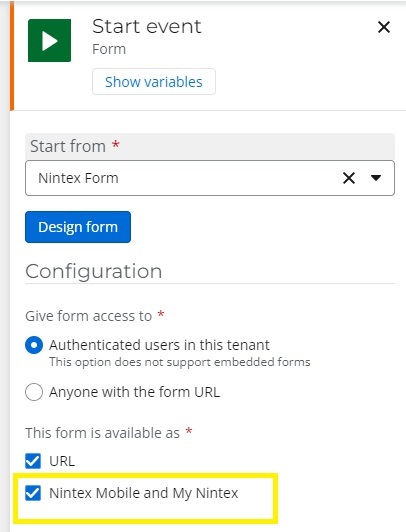Click the orange accent bar beside header
Viewport: 406px width, 532px height.
tap(12, 56)
